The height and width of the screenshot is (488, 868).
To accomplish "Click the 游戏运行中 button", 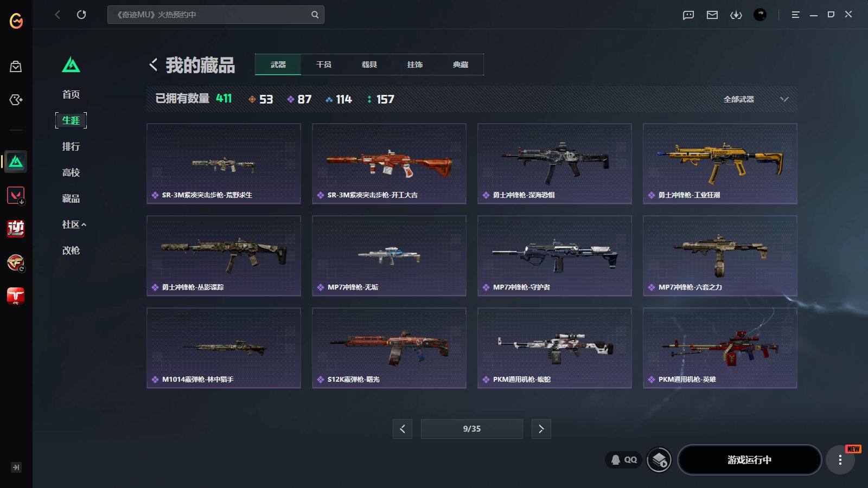I will pos(749,460).
